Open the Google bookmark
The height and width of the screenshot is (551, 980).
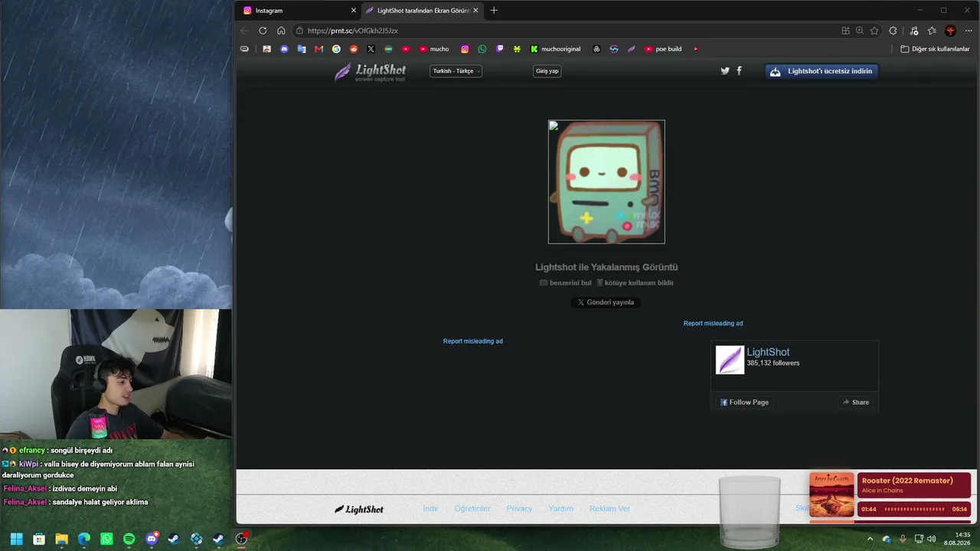pos(336,49)
